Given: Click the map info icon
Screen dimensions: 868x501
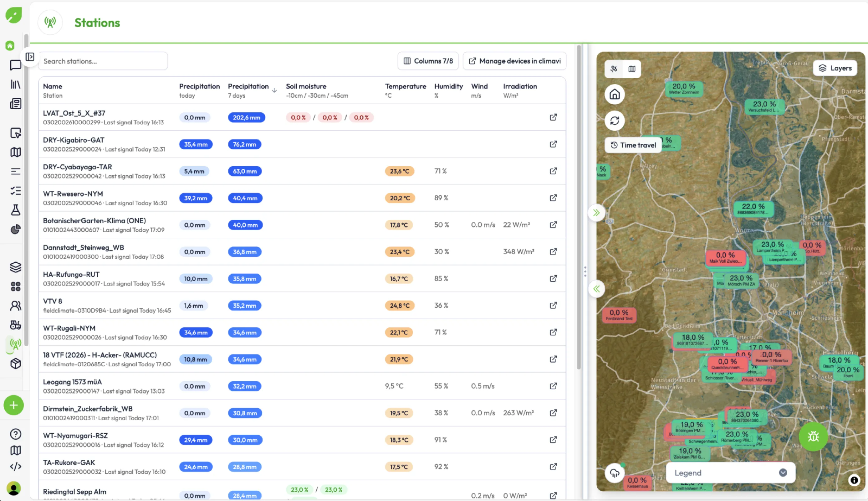Looking at the screenshot, I should pos(854,480).
